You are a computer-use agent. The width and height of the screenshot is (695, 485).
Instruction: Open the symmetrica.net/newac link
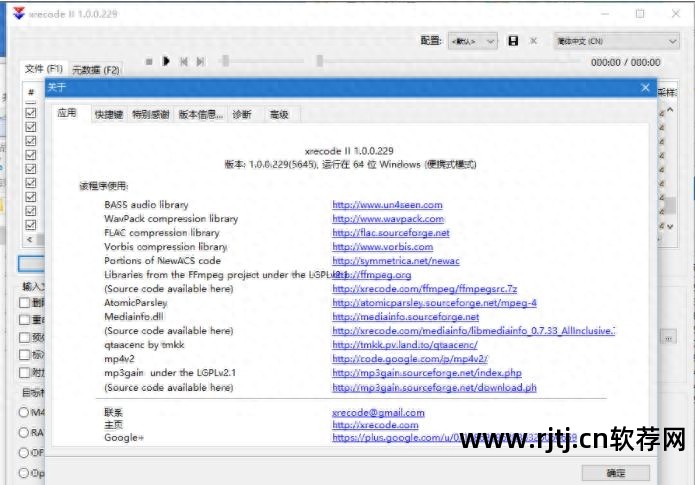(396, 261)
